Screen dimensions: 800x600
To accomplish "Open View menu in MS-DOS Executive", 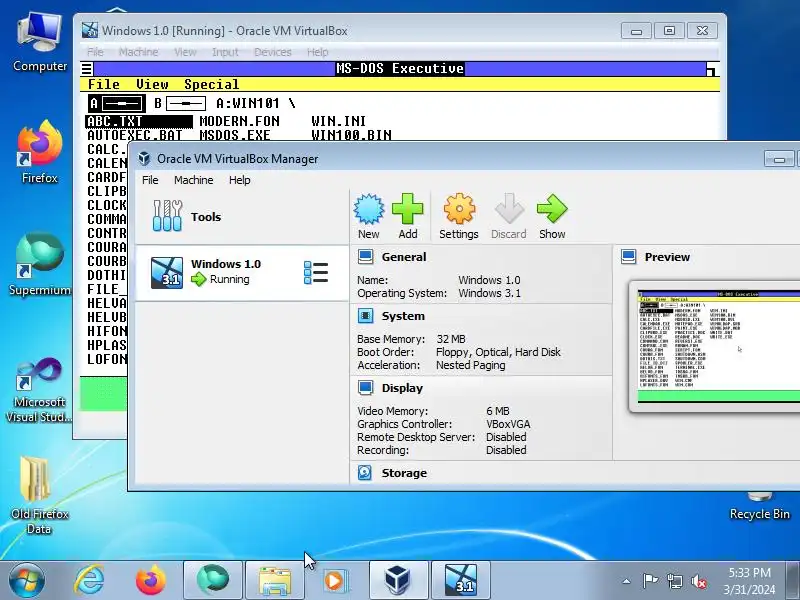I will [152, 84].
